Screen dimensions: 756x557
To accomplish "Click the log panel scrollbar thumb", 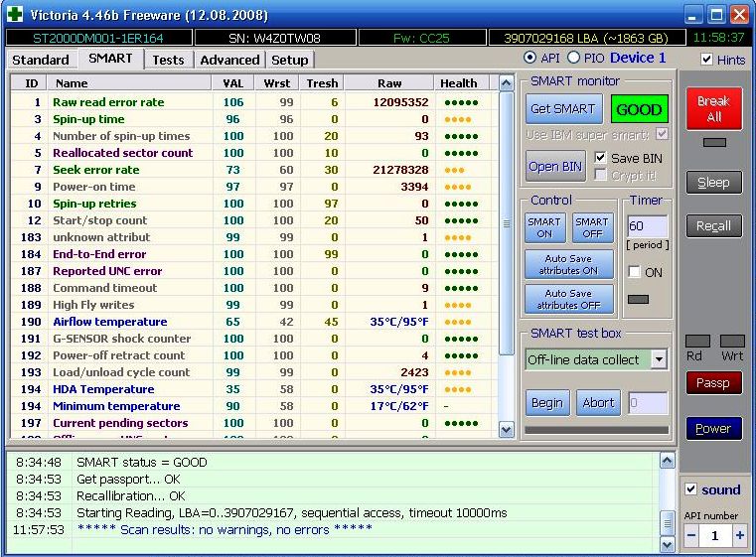I will 667,523.
